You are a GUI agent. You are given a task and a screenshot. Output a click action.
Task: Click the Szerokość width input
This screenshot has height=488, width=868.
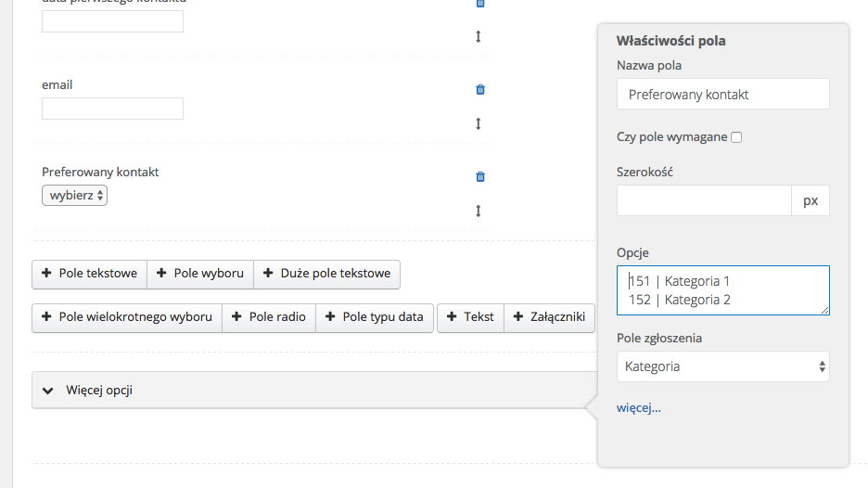pos(704,200)
